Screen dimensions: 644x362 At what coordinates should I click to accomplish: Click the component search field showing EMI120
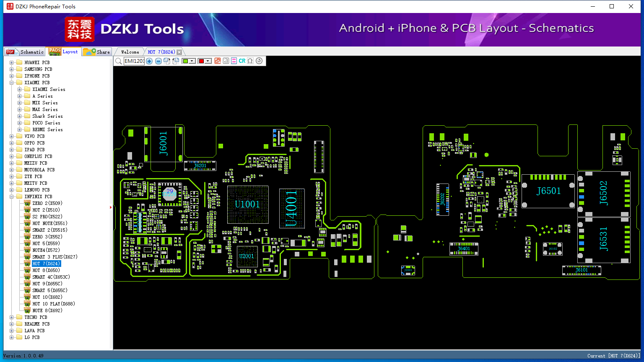pos(134,61)
